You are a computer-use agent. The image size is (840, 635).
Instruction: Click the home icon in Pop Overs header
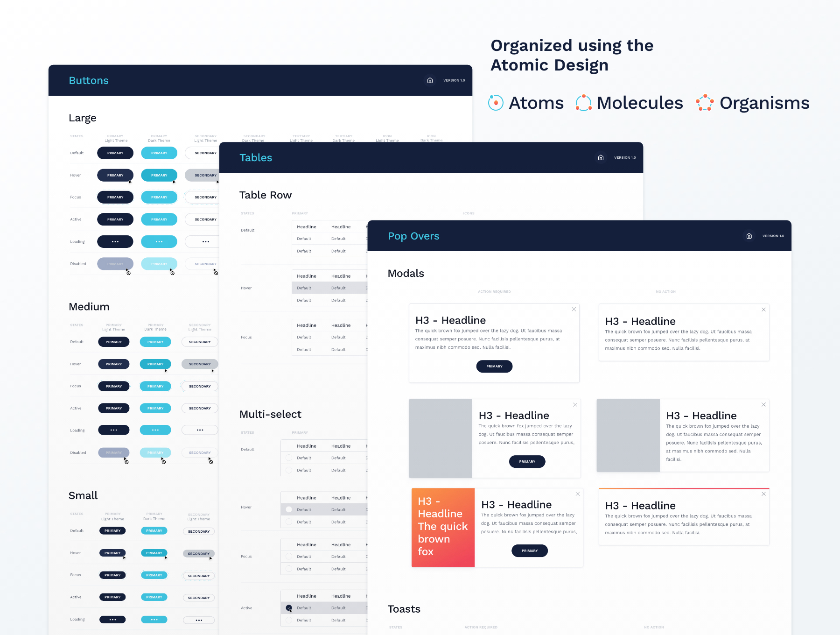[x=749, y=236]
